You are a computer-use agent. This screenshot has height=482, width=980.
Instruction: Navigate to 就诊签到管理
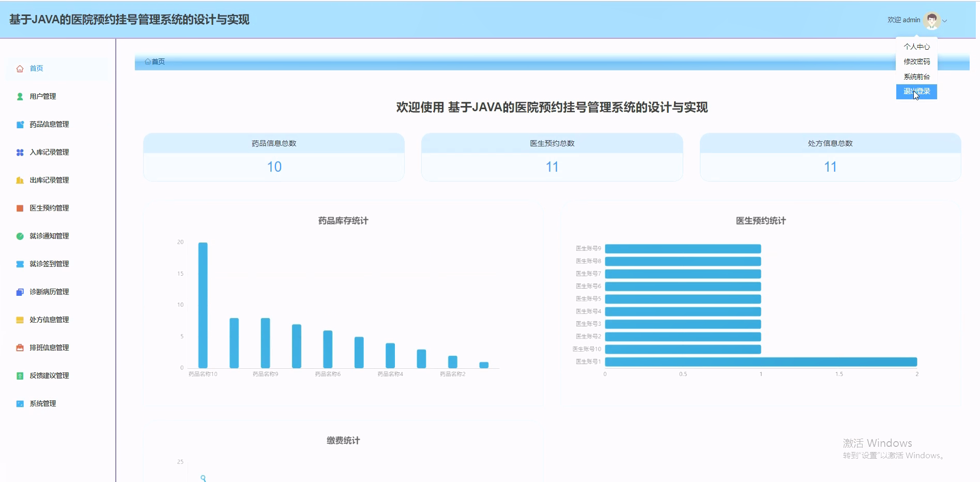(57, 264)
